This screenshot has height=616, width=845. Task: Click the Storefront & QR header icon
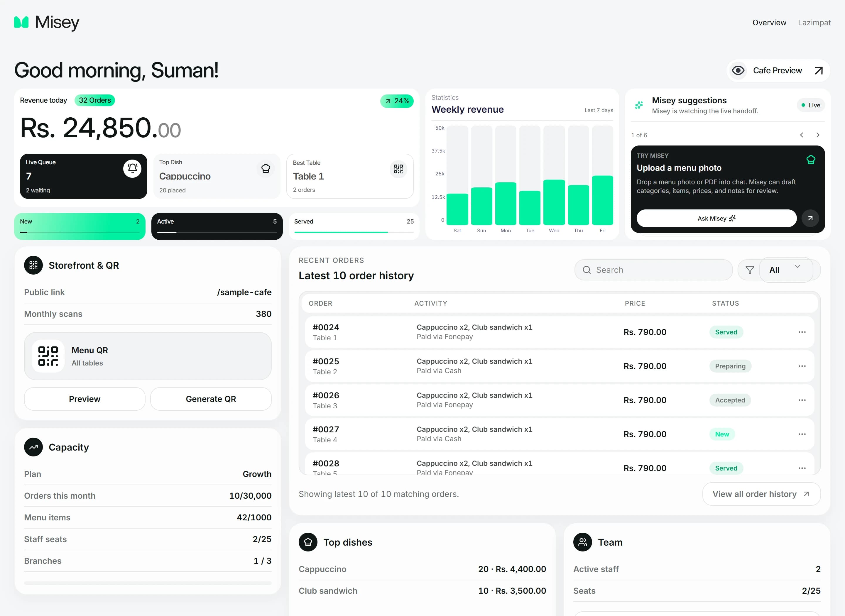coord(33,265)
